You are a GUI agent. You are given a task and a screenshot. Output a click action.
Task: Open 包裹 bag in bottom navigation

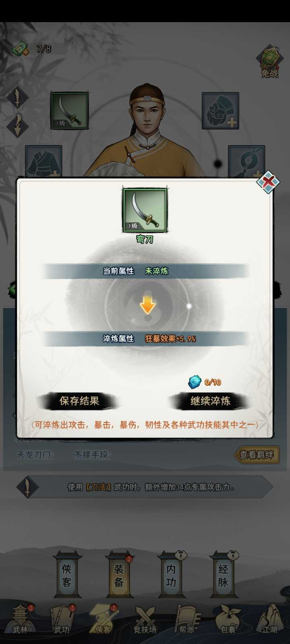tap(228, 620)
